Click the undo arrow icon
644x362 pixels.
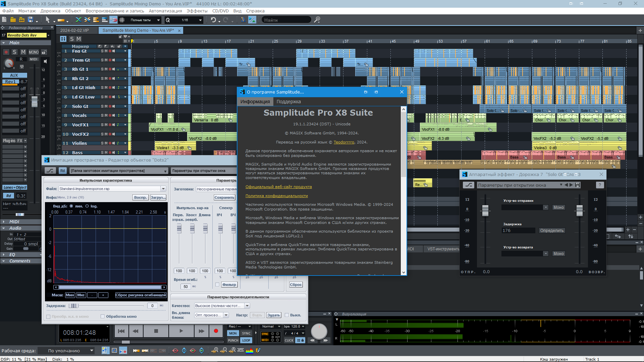pyautogui.click(x=213, y=20)
